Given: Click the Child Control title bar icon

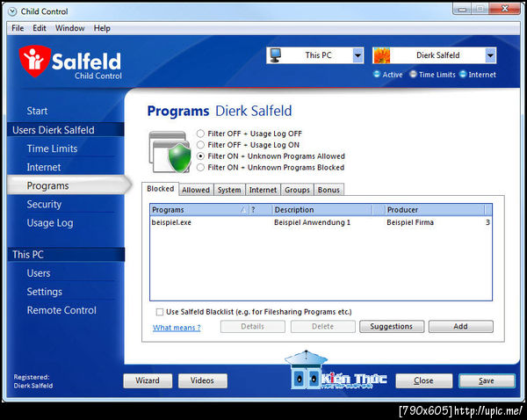Looking at the screenshot, I should pyautogui.click(x=12, y=11).
